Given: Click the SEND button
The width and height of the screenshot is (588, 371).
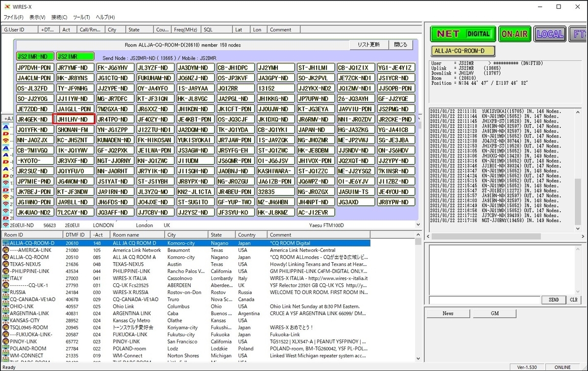Looking at the screenshot, I should 553,300.
